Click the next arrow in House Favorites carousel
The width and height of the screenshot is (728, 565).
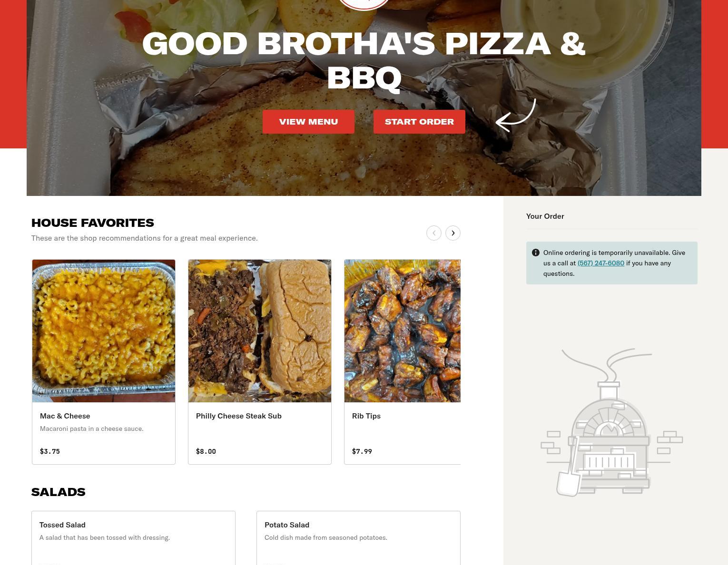click(453, 233)
